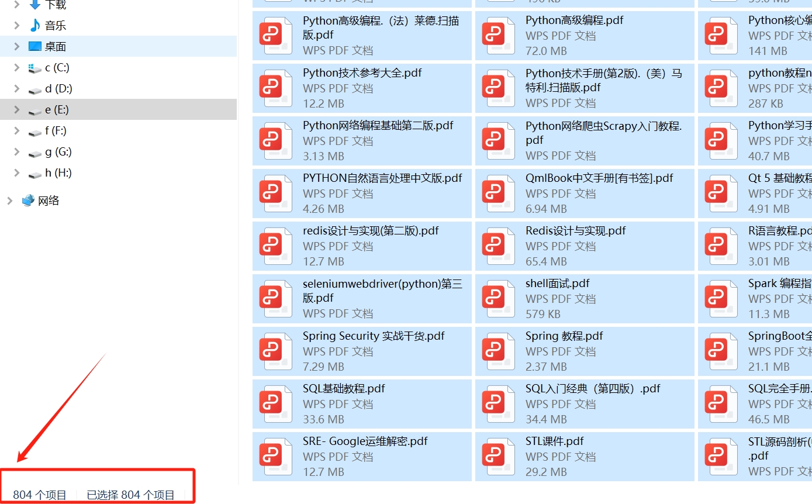Expand the h (H:) drive node
Image resolution: width=812 pixels, height=504 pixels.
point(17,172)
